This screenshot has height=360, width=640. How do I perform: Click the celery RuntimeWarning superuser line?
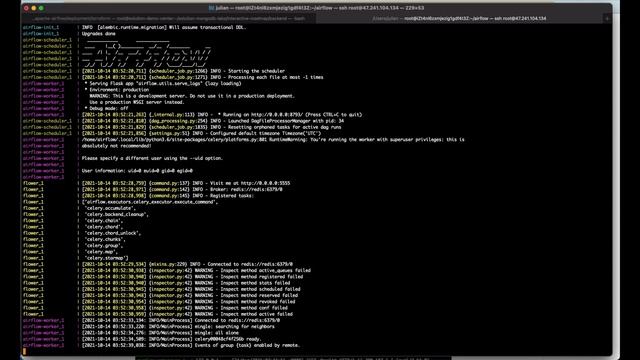[273, 140]
